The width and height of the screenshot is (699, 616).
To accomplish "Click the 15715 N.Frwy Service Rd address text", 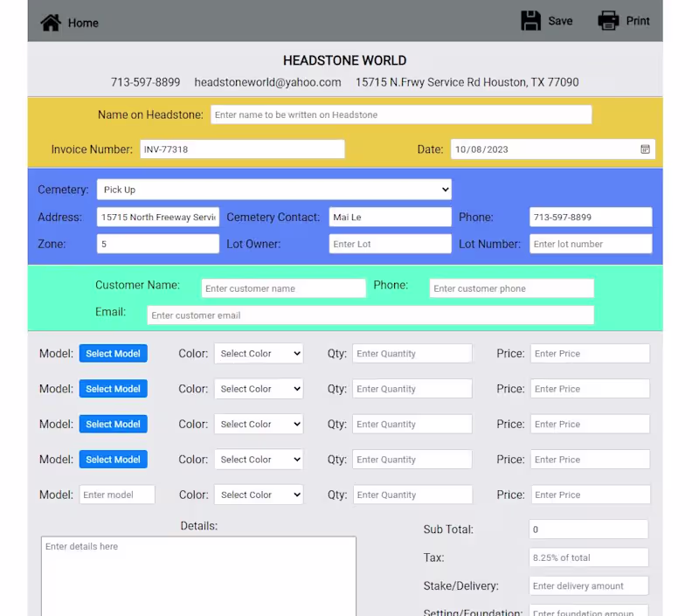I will coord(467,82).
